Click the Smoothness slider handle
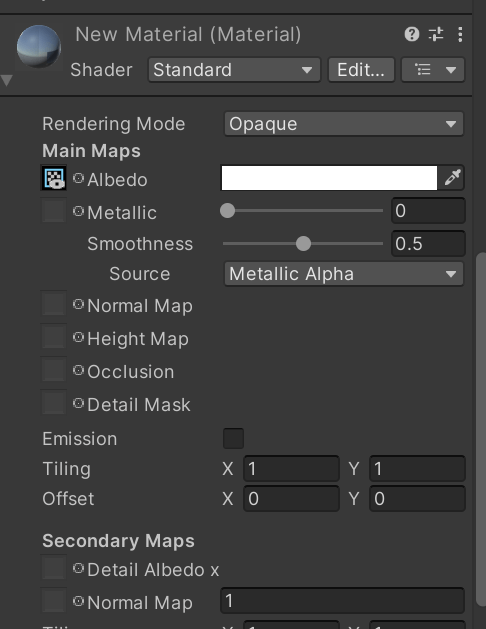This screenshot has width=486, height=629. tap(303, 243)
